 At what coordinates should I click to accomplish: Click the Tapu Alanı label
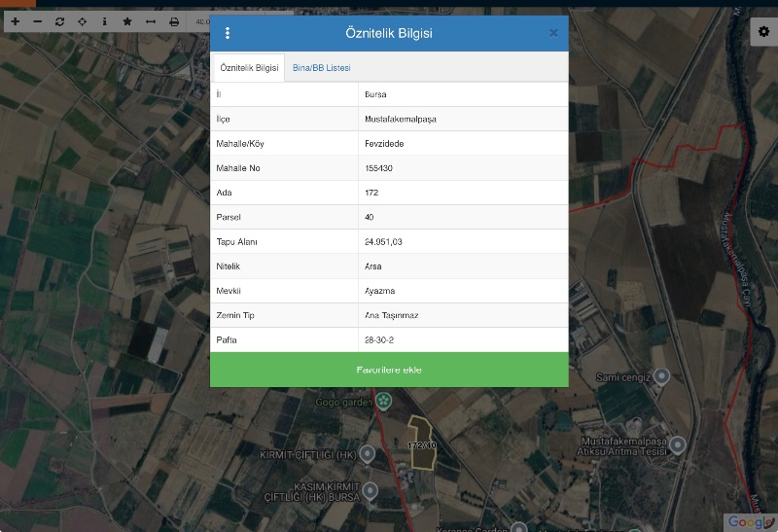click(x=236, y=241)
